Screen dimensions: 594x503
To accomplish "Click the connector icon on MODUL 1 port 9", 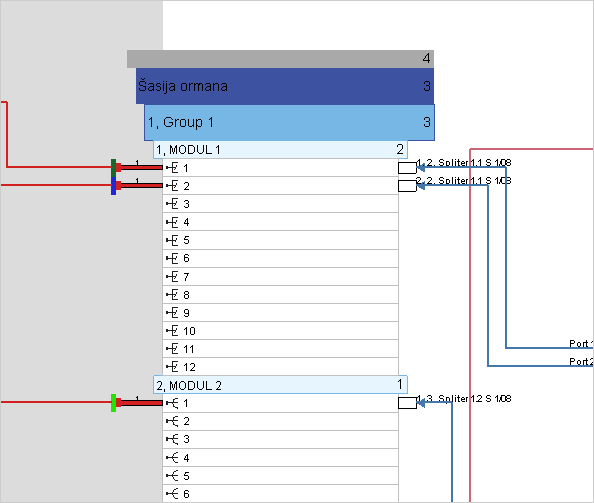I will point(172,313).
